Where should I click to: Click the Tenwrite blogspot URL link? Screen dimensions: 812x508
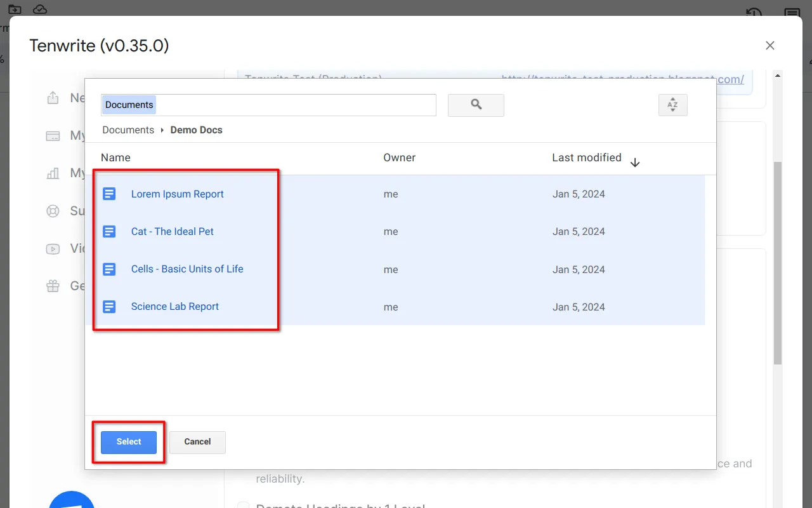622,80
